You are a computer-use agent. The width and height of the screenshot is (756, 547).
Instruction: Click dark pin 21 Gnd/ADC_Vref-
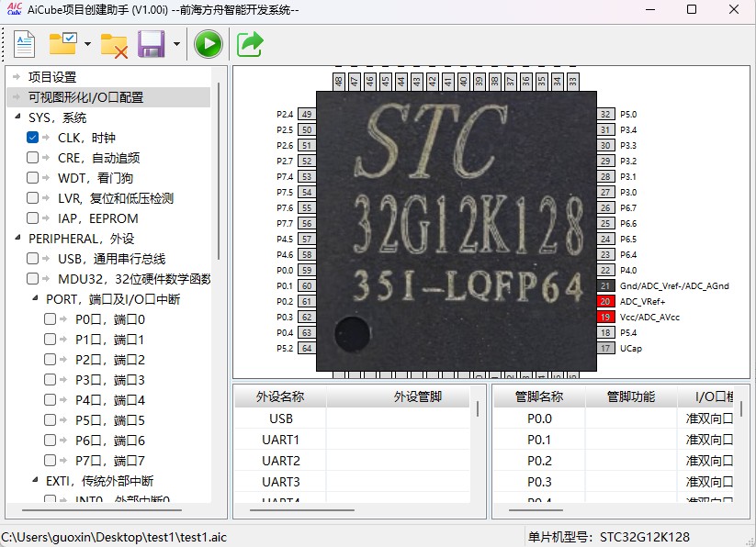[605, 285]
